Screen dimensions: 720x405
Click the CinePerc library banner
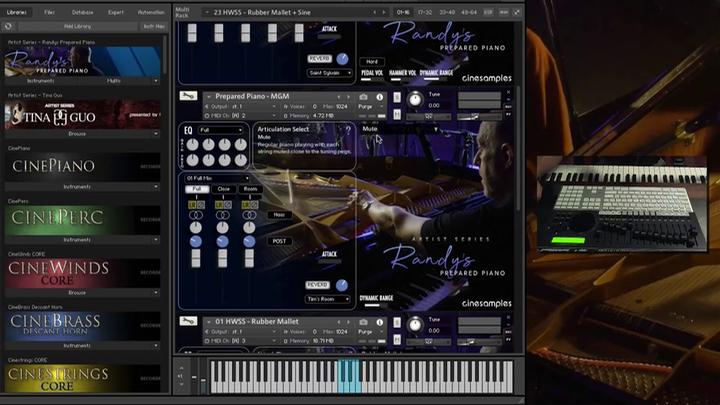83,219
